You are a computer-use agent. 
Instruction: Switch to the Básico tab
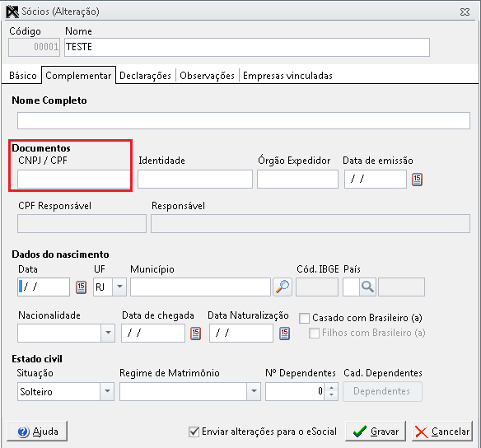[23, 76]
